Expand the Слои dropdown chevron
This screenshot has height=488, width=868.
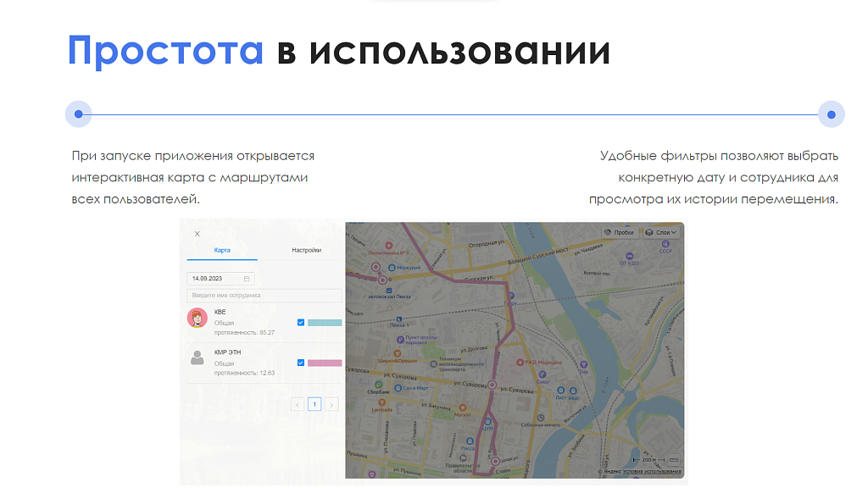(674, 232)
